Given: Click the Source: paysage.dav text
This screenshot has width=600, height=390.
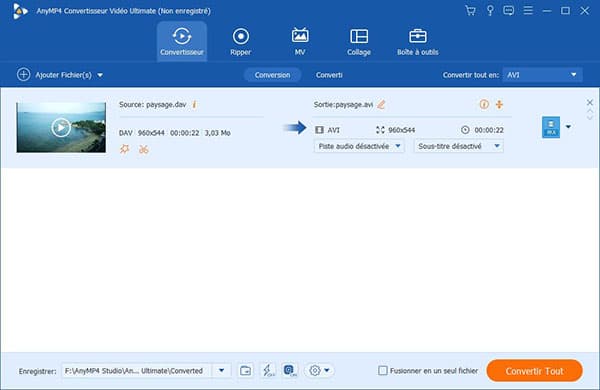Looking at the screenshot, I should point(152,104).
